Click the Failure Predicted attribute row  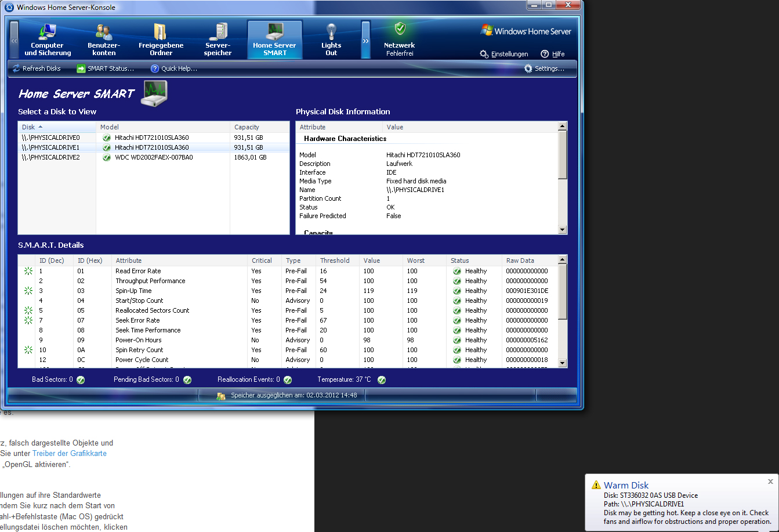click(426, 216)
